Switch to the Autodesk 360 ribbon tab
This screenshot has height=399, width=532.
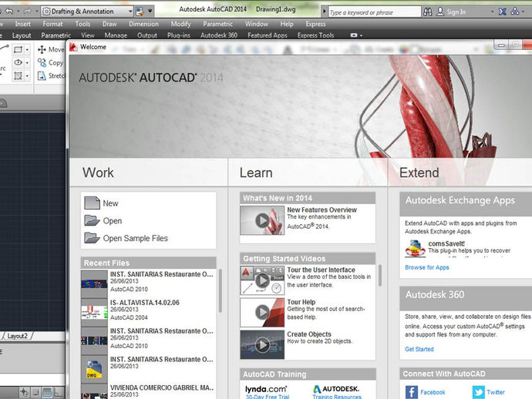coord(219,35)
